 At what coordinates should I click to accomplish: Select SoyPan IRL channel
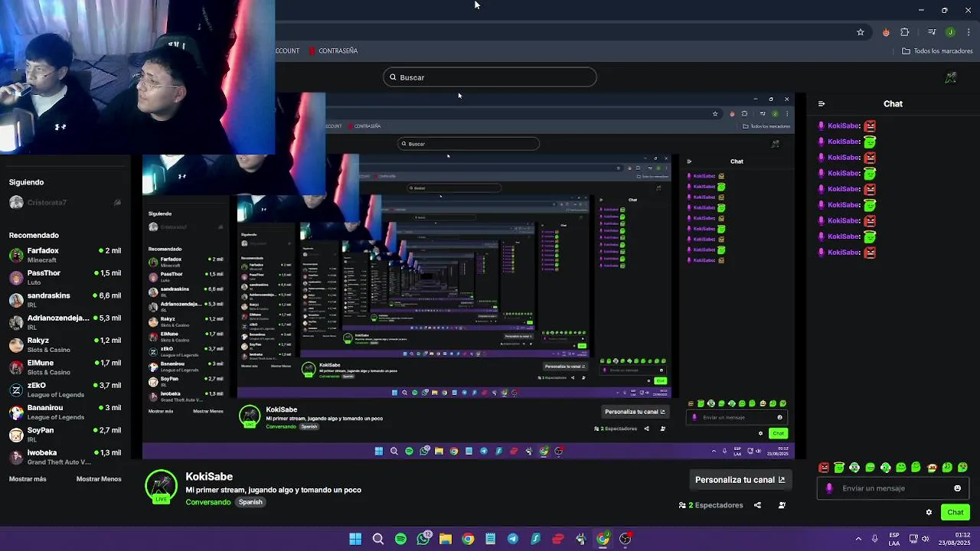pyautogui.click(x=65, y=435)
